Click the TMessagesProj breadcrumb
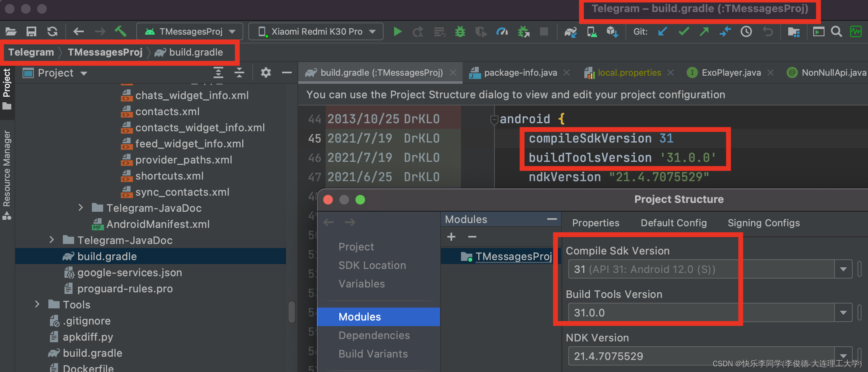868x372 pixels. [105, 52]
